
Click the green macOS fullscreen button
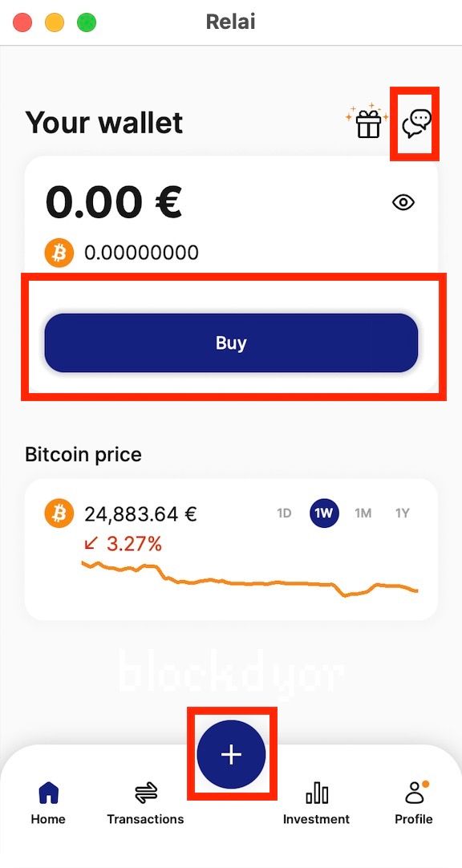pos(87,22)
